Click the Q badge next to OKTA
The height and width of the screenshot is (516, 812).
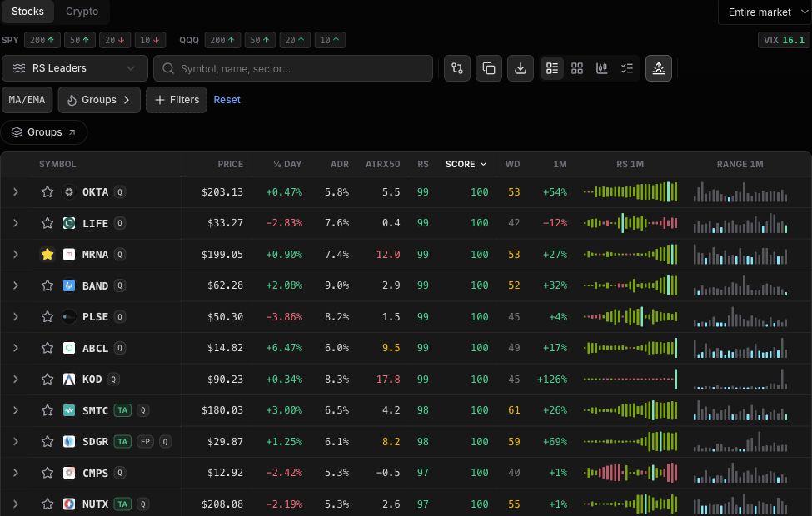[120, 192]
